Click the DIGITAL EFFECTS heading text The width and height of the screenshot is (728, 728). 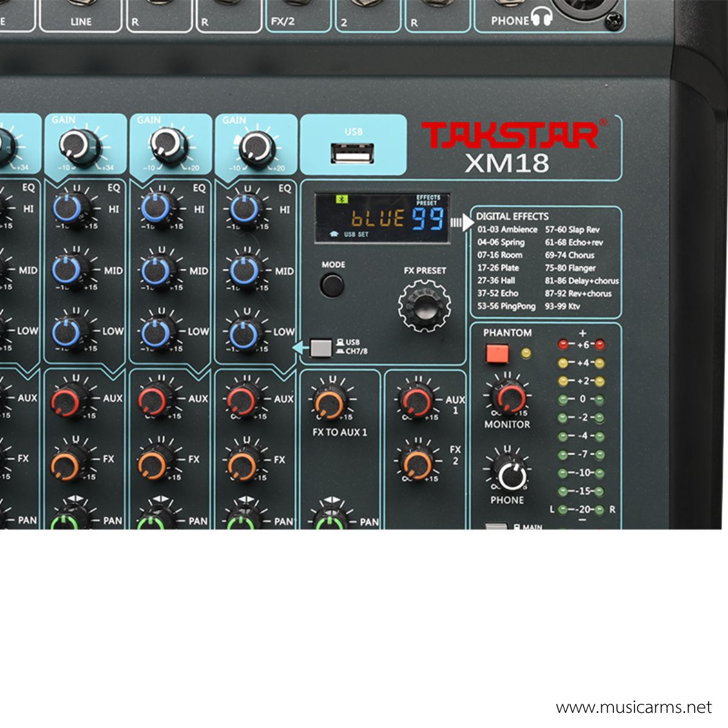coord(512,217)
